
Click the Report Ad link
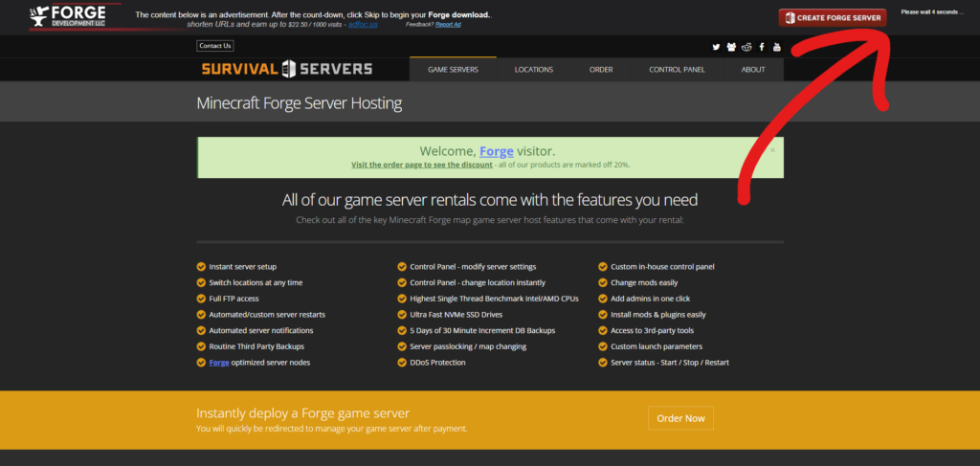[x=448, y=24]
